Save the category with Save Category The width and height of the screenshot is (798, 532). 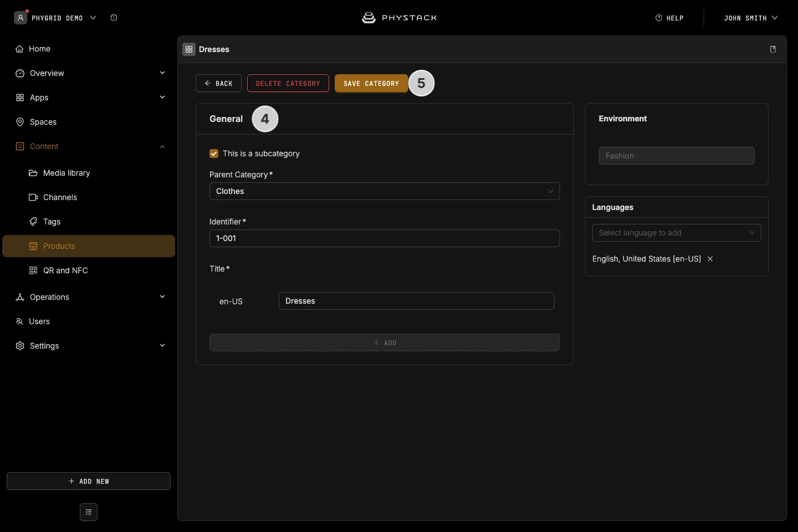pos(371,83)
